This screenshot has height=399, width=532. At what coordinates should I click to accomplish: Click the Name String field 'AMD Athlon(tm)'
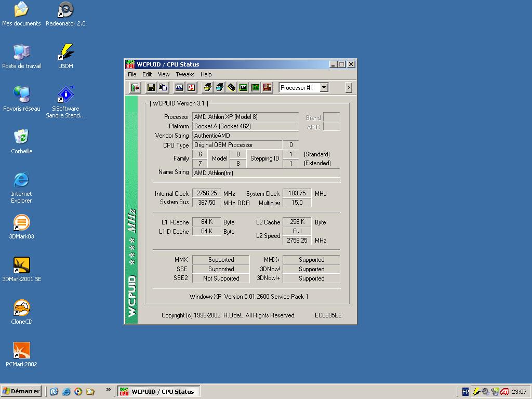click(266, 172)
